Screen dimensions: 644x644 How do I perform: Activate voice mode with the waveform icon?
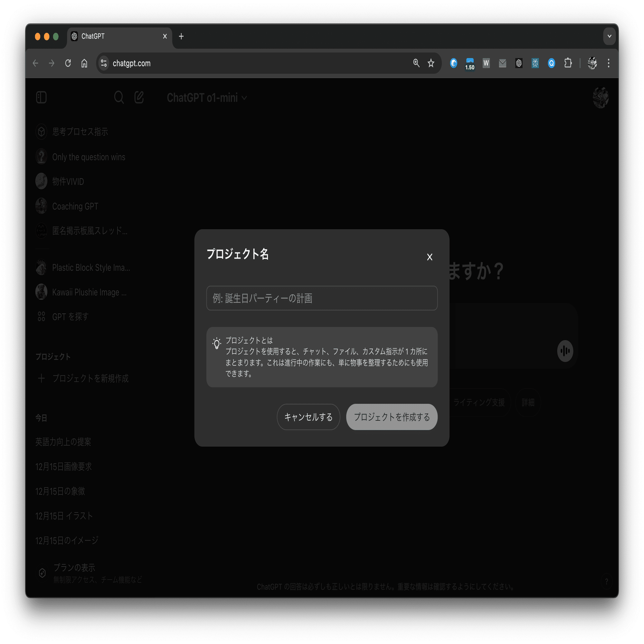coord(565,351)
